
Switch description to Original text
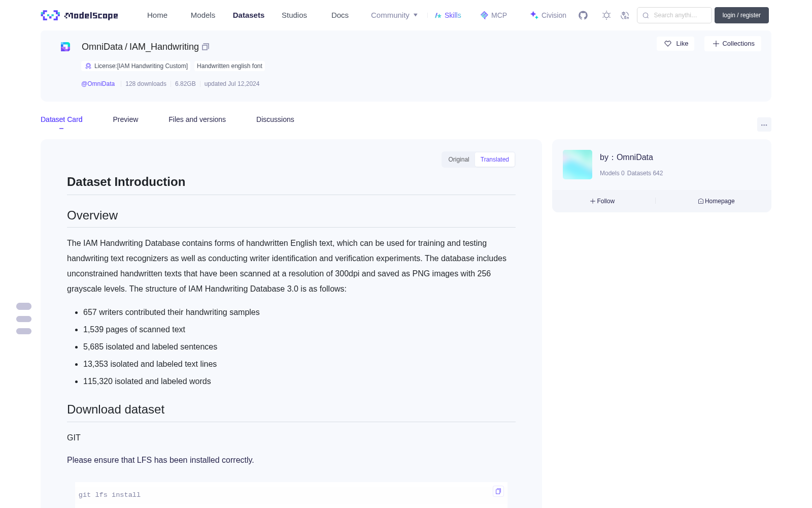click(459, 160)
